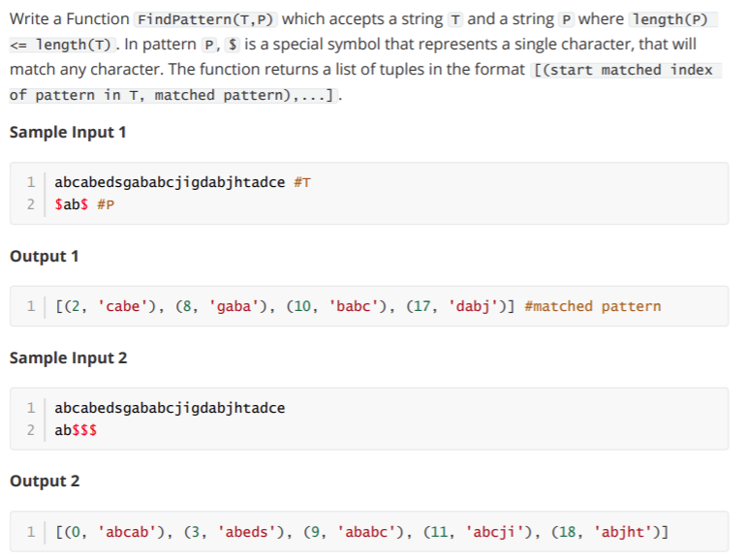Click the '<= length(T)' inline code

[62, 45]
